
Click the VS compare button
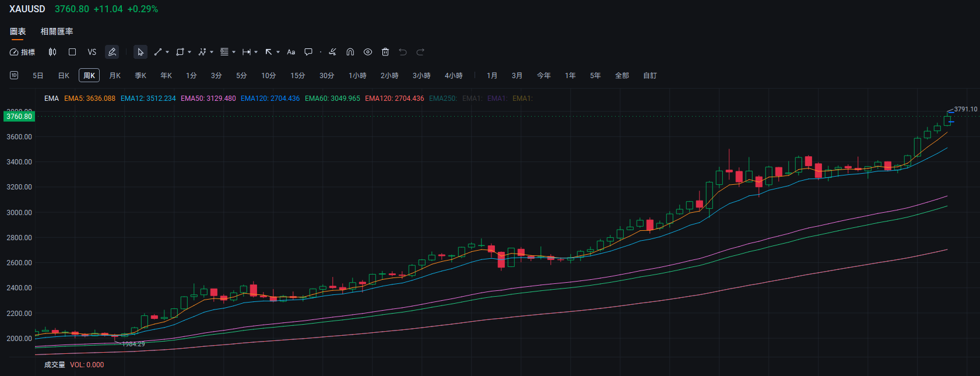[x=92, y=52]
